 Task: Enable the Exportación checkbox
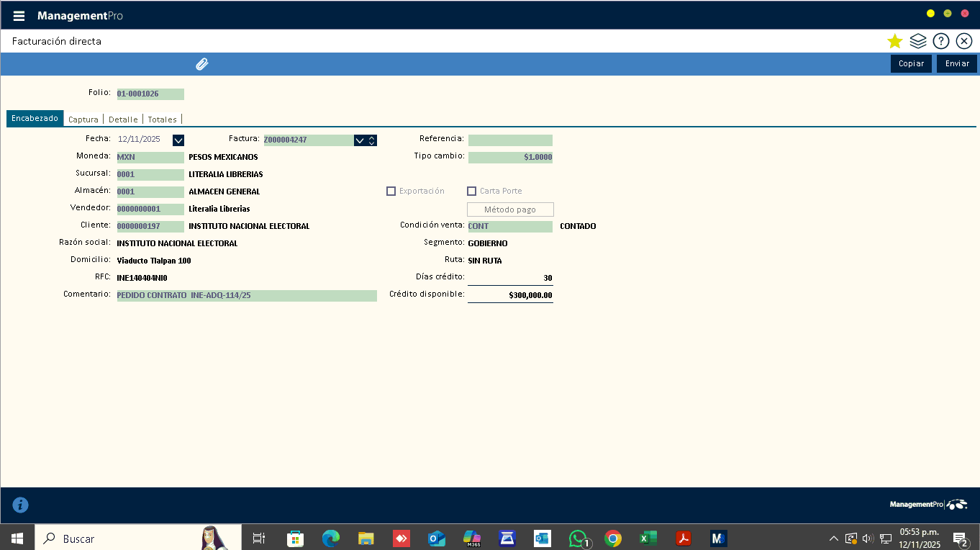(x=391, y=191)
